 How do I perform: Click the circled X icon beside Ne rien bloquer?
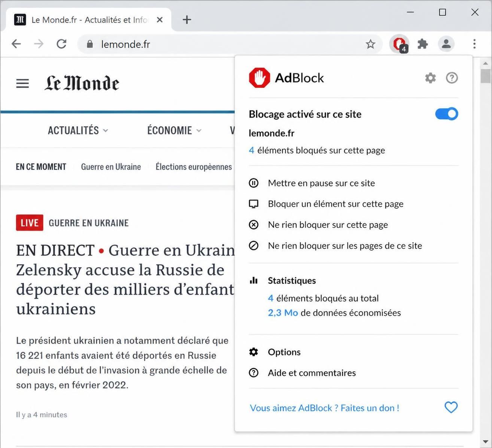pos(253,225)
